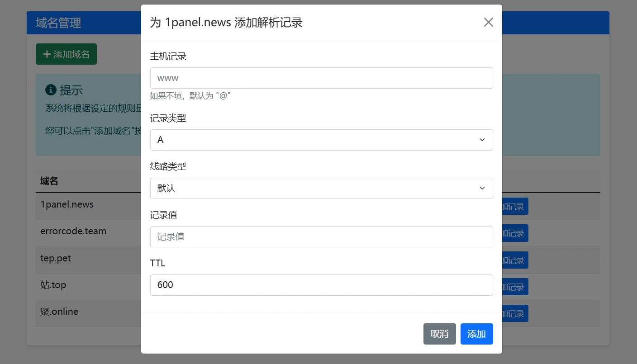Click the TTL field containing 600
637x364 pixels.
[x=321, y=285]
